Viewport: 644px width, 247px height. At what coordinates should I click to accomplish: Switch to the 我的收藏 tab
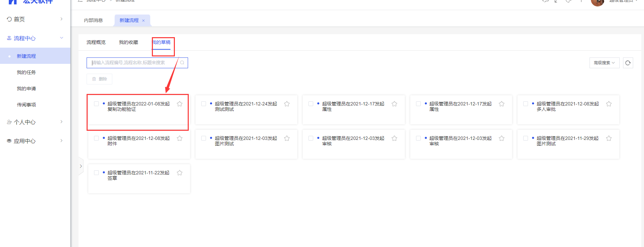click(x=129, y=42)
